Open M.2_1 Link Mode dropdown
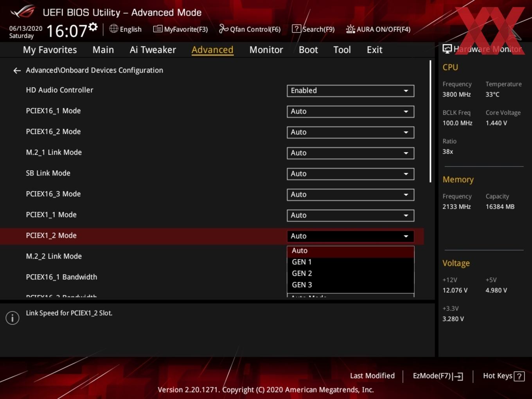Screen dimensions: 532x399 tap(350, 153)
